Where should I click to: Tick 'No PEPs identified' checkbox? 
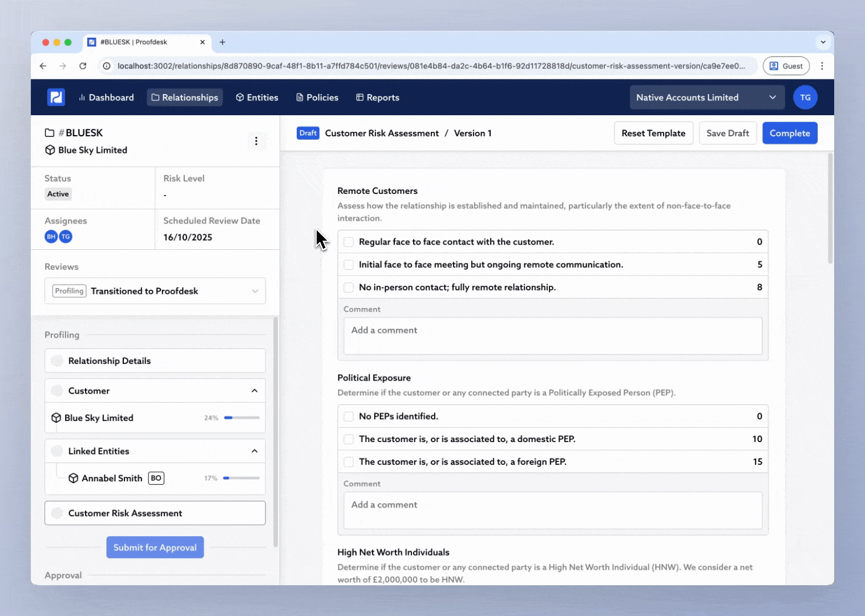tap(349, 416)
